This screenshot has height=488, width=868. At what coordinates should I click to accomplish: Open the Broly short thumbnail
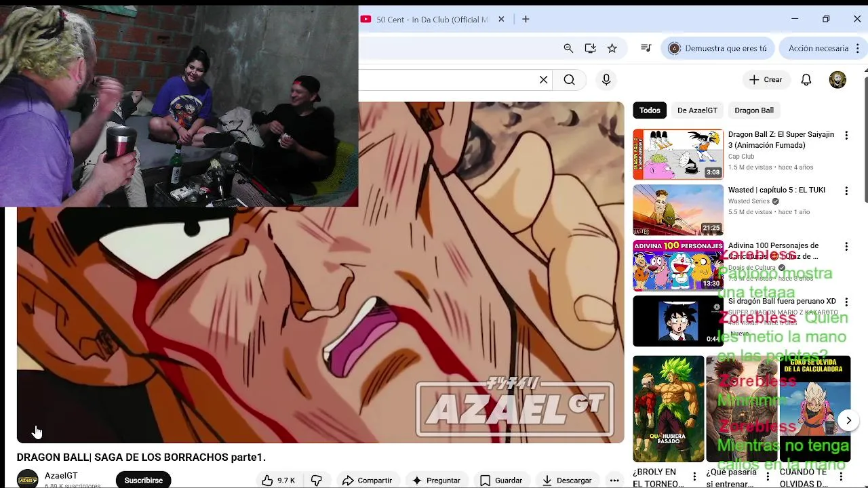click(x=668, y=409)
